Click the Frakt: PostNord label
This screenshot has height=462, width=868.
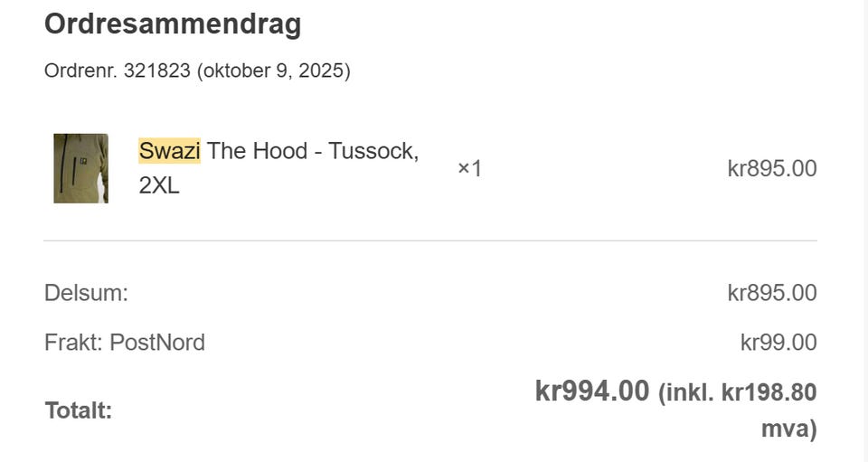pos(125,343)
